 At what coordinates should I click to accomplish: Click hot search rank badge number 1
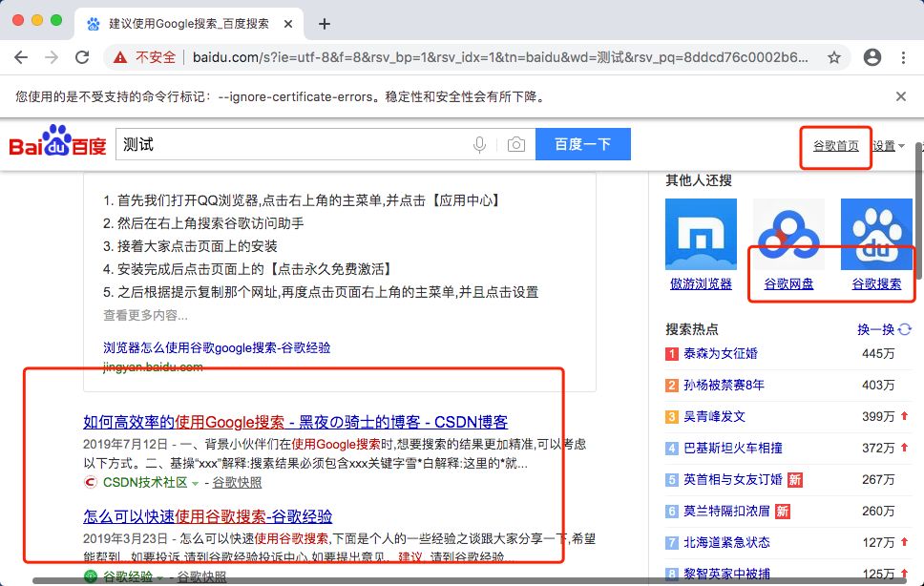[672, 354]
